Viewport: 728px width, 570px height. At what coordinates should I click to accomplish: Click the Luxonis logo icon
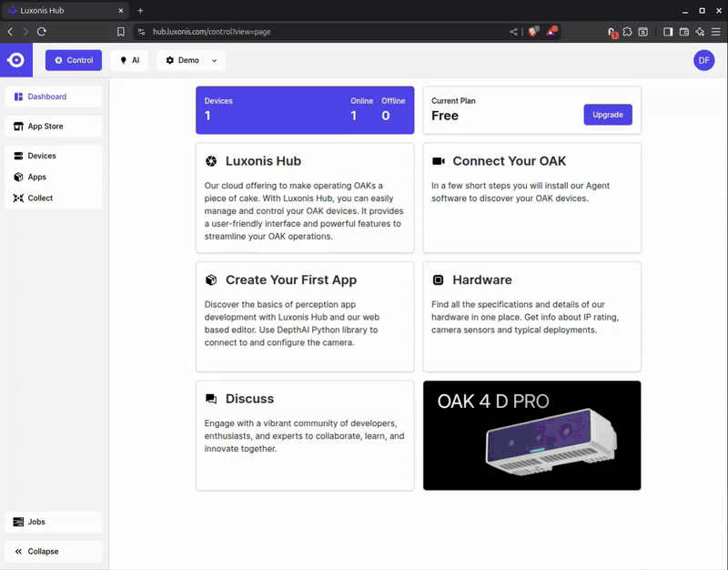click(x=15, y=59)
